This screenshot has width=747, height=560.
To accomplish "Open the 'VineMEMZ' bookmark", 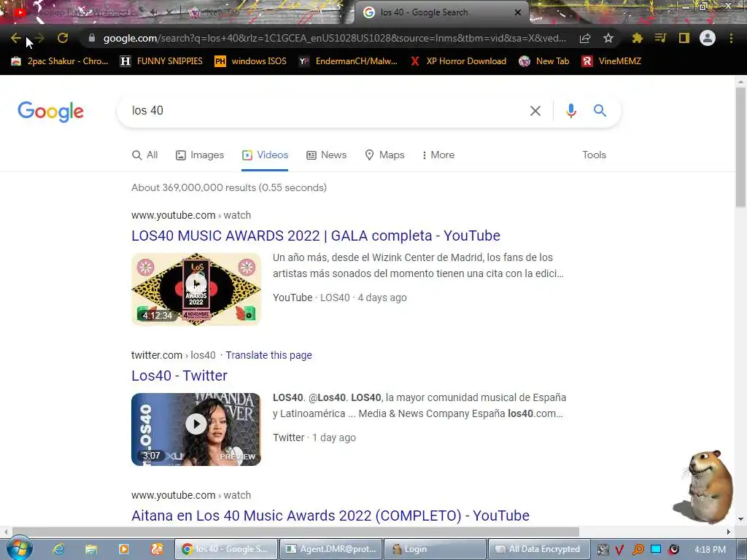I will (x=612, y=61).
